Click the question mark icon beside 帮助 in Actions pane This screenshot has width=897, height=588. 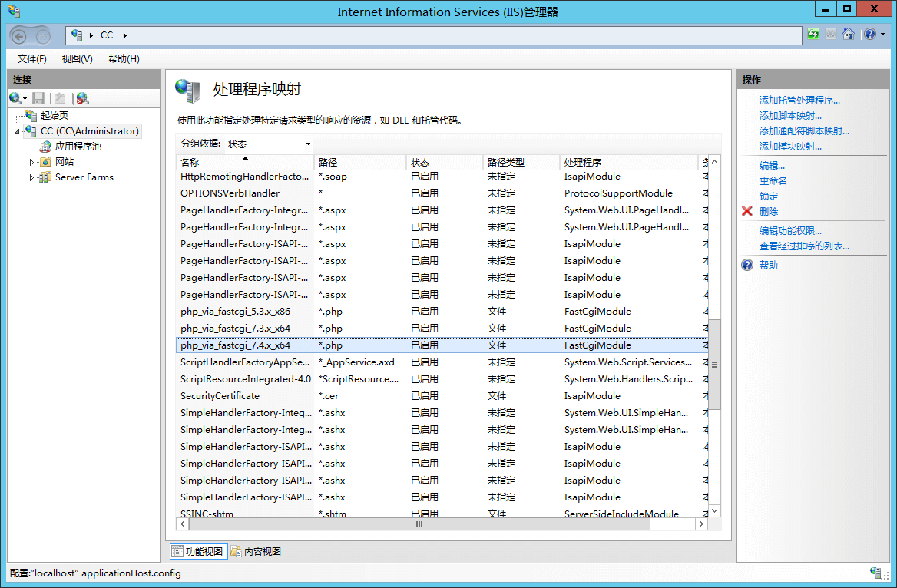[x=746, y=264]
